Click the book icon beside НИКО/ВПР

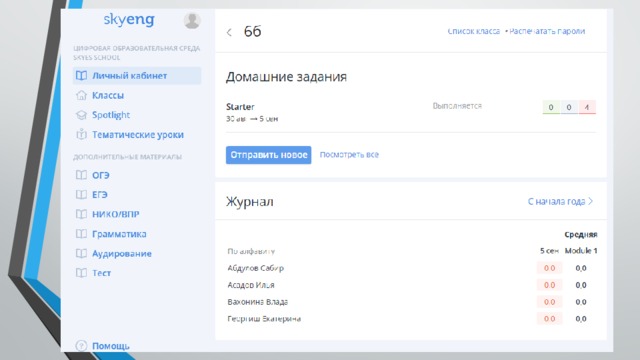pyautogui.click(x=81, y=214)
